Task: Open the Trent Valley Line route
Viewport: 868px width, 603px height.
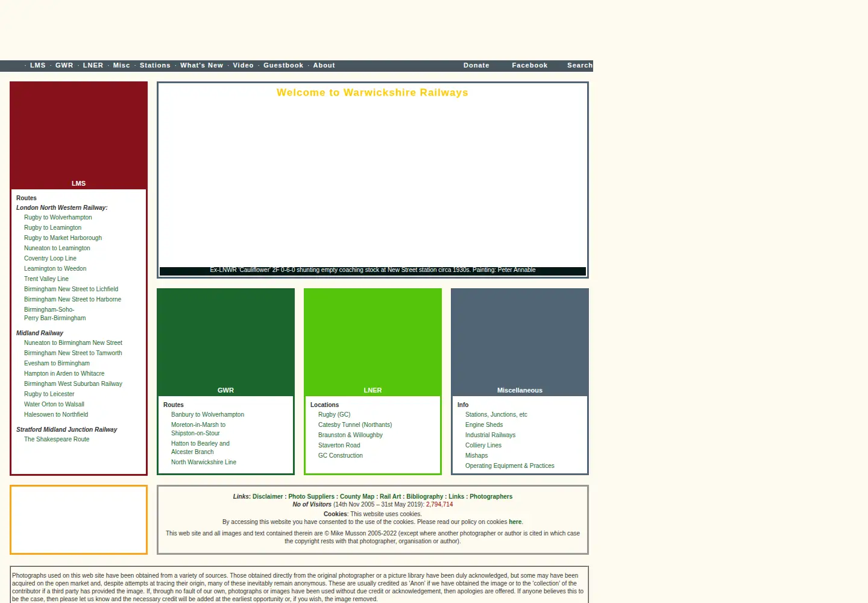Action: pyautogui.click(x=46, y=279)
